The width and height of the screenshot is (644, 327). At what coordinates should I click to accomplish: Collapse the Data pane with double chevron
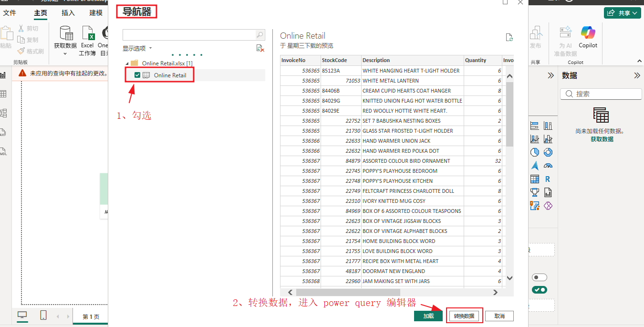[x=637, y=75]
